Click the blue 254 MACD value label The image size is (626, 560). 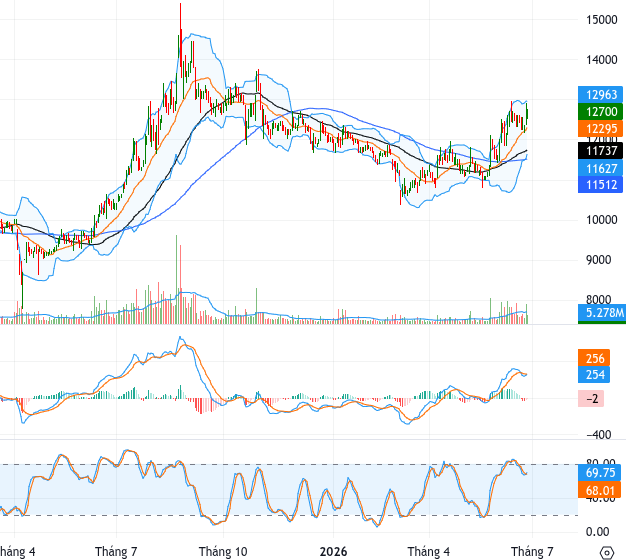tap(594, 374)
